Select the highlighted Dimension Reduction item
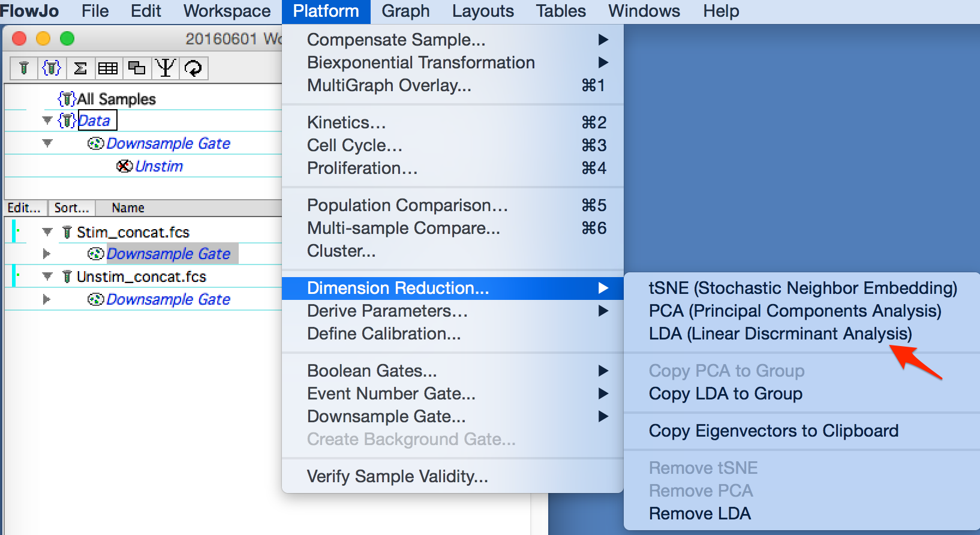The height and width of the screenshot is (535, 980). coord(453,288)
